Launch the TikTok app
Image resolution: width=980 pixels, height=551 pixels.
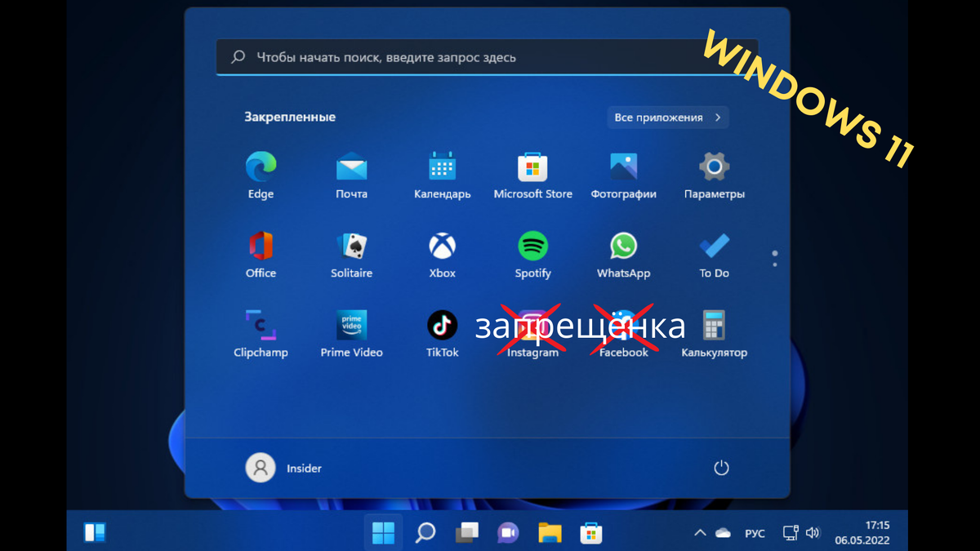tap(442, 334)
